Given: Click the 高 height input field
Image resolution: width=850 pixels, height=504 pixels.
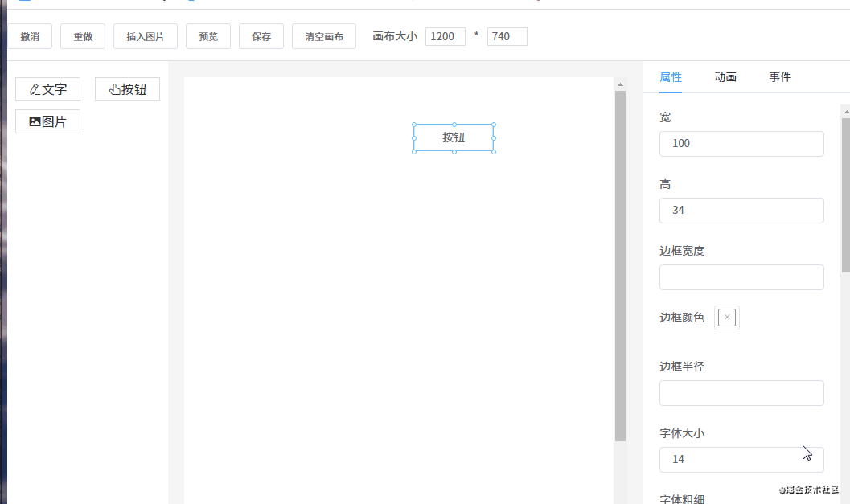Looking at the screenshot, I should [741, 211].
